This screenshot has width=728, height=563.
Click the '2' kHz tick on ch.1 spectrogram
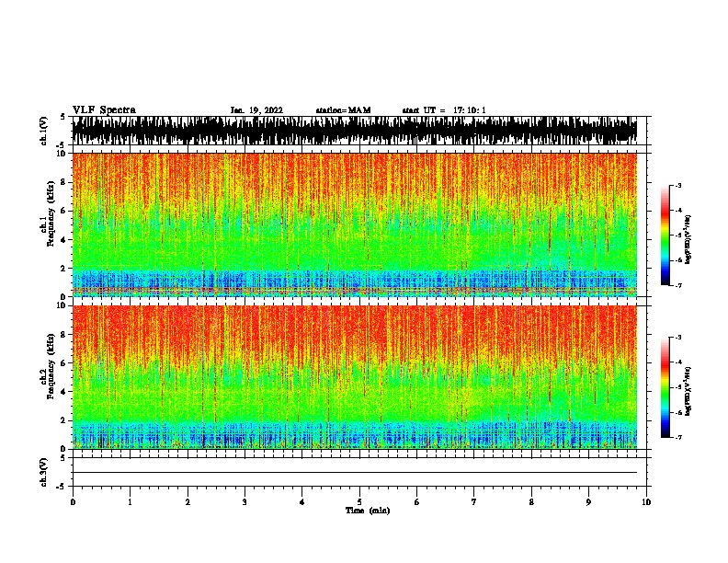[64, 269]
